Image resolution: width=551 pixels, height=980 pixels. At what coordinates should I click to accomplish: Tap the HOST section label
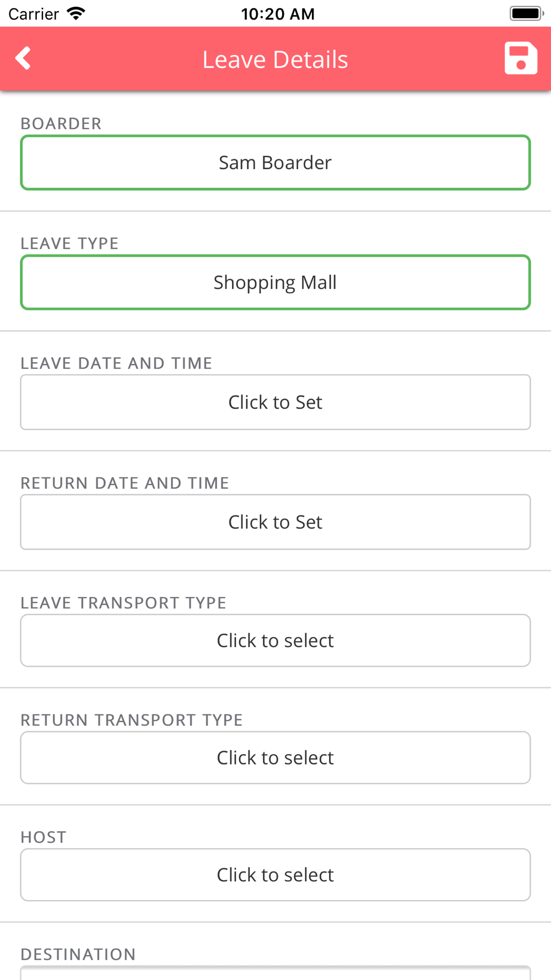(44, 837)
